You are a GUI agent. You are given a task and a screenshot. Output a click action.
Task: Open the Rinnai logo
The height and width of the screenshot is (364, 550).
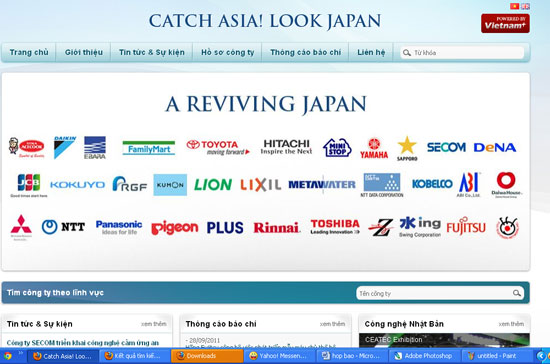click(x=277, y=228)
